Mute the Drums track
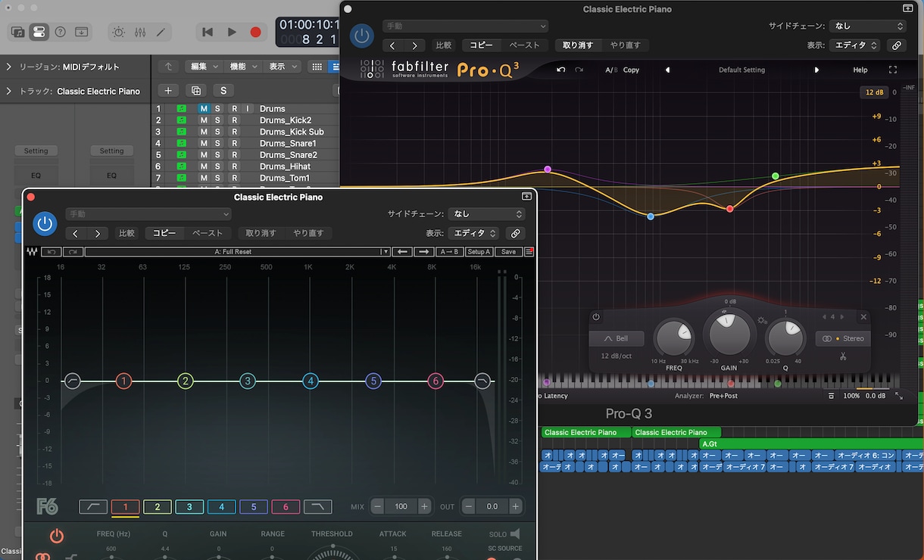Viewport: 924px width, 560px height. (x=203, y=108)
